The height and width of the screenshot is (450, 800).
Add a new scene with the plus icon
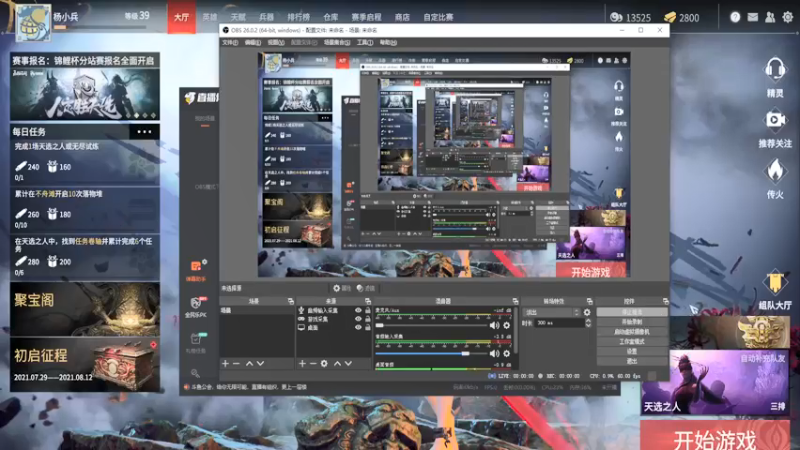pyautogui.click(x=226, y=363)
